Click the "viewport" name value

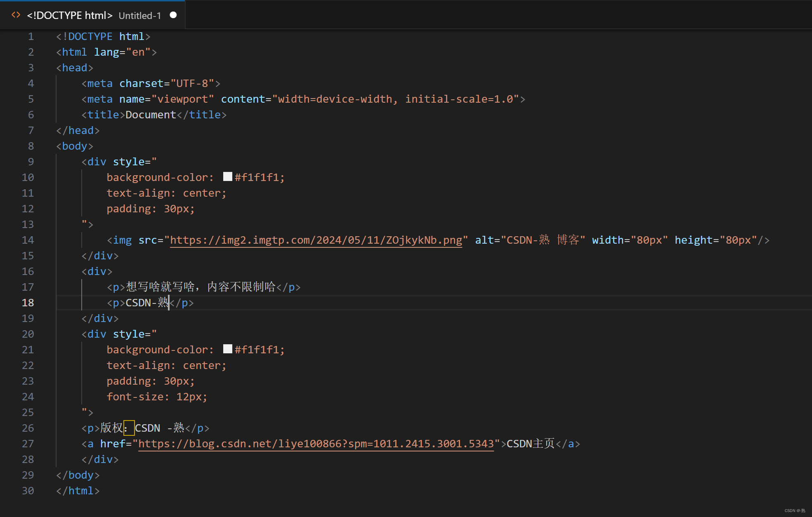pos(183,99)
